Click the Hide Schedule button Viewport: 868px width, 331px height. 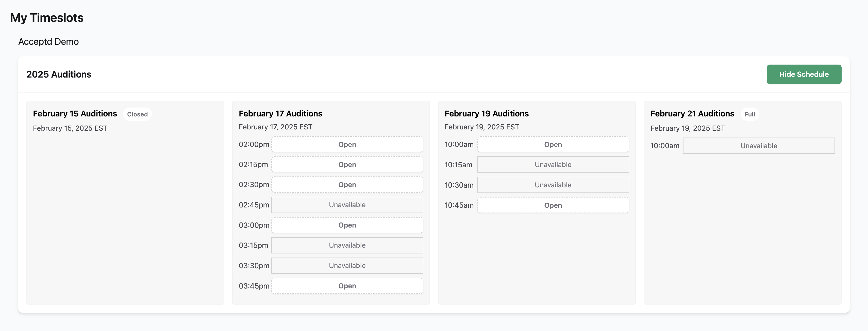804,74
